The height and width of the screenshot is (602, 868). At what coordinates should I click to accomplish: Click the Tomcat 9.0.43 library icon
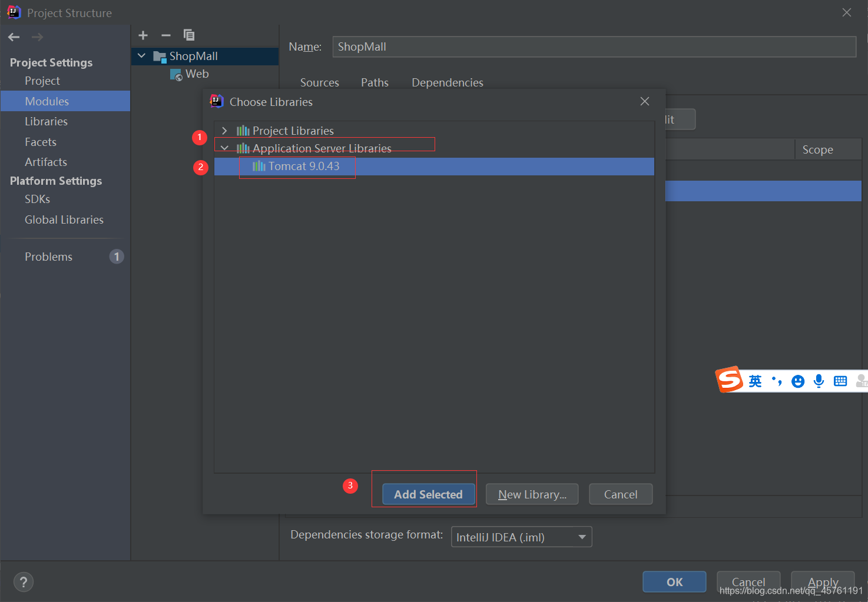[x=259, y=167]
